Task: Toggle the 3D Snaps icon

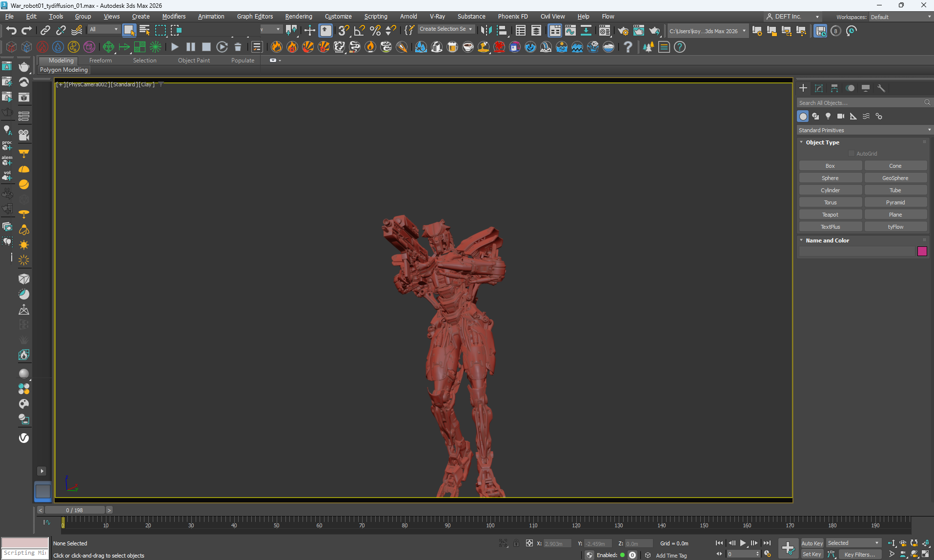Action: pyautogui.click(x=344, y=30)
